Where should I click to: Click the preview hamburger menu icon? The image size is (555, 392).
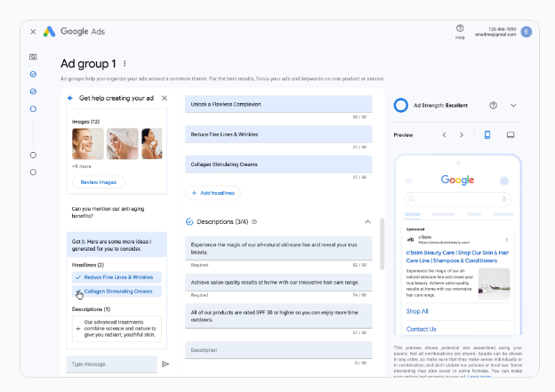pos(409,180)
